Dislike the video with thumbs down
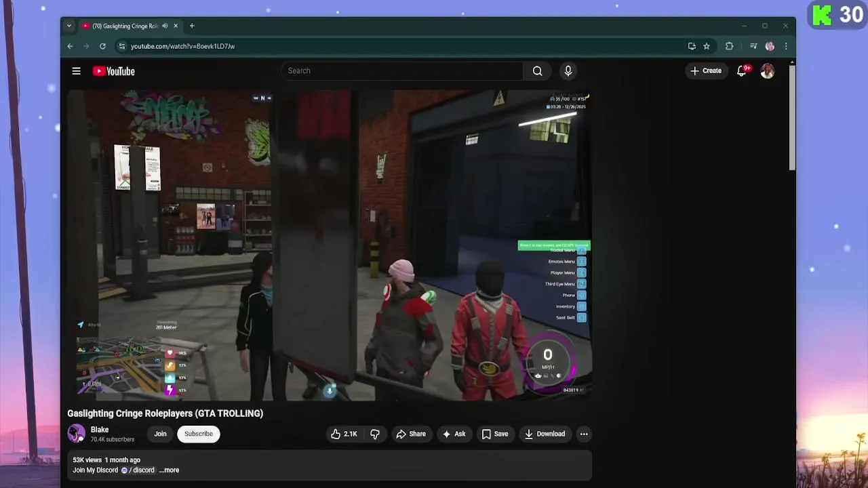This screenshot has height=488, width=868. pos(375,434)
